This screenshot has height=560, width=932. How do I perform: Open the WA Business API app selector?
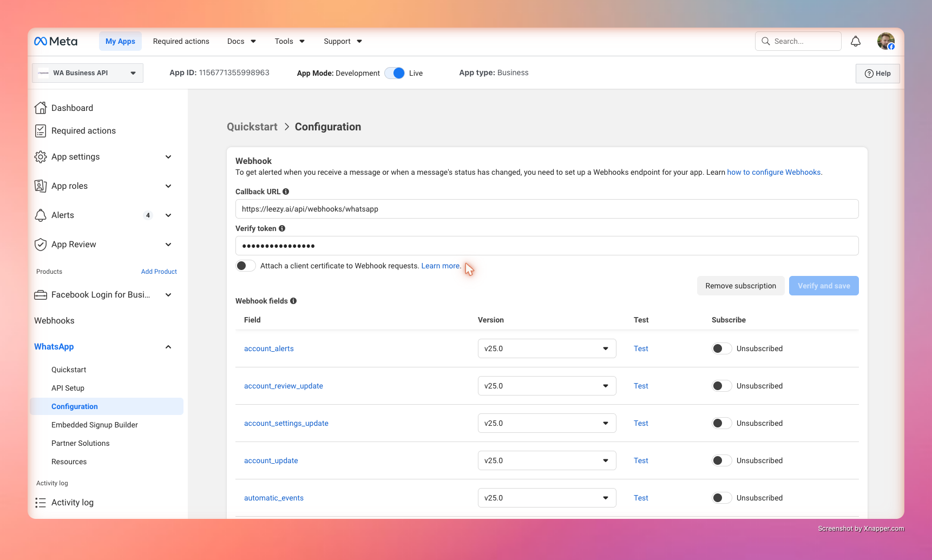[88, 73]
